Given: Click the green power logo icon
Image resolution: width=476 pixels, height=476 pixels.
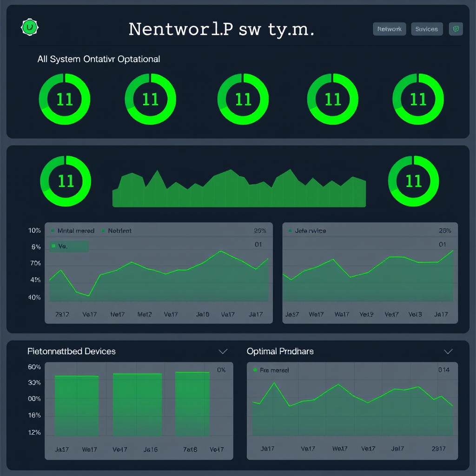Looking at the screenshot, I should [x=29, y=27].
